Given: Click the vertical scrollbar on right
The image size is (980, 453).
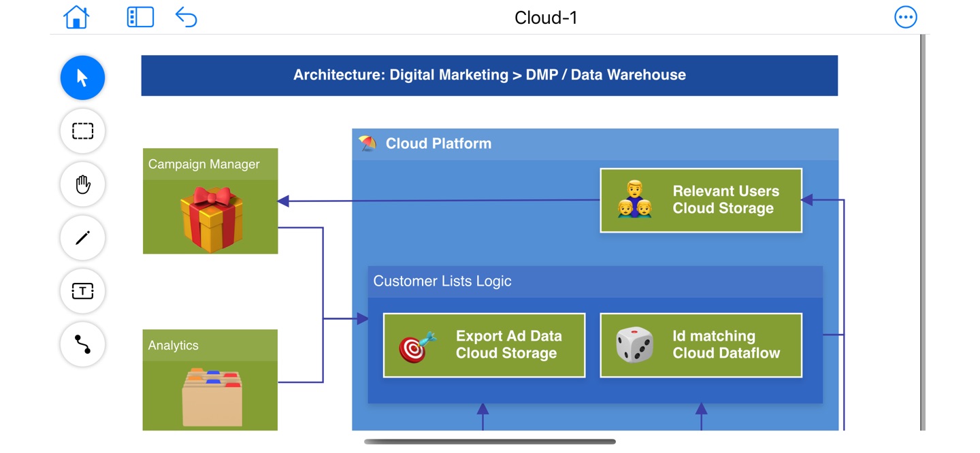Looking at the screenshot, I should 923,232.
